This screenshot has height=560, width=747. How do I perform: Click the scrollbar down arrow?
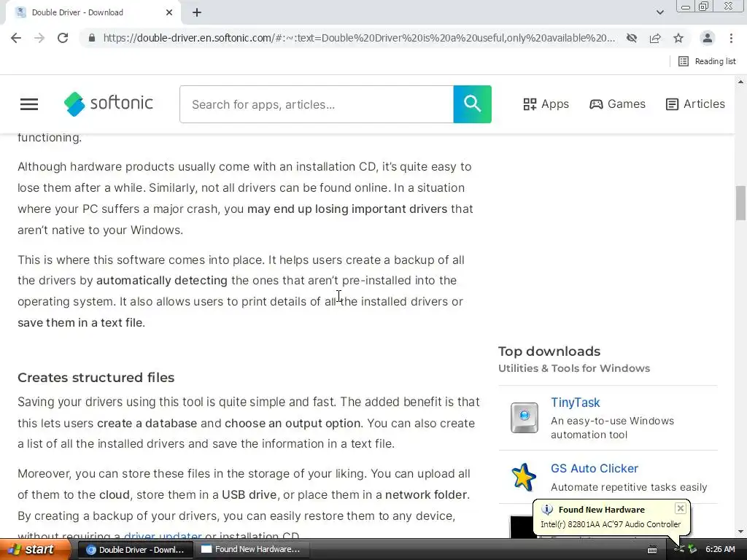coord(740,532)
